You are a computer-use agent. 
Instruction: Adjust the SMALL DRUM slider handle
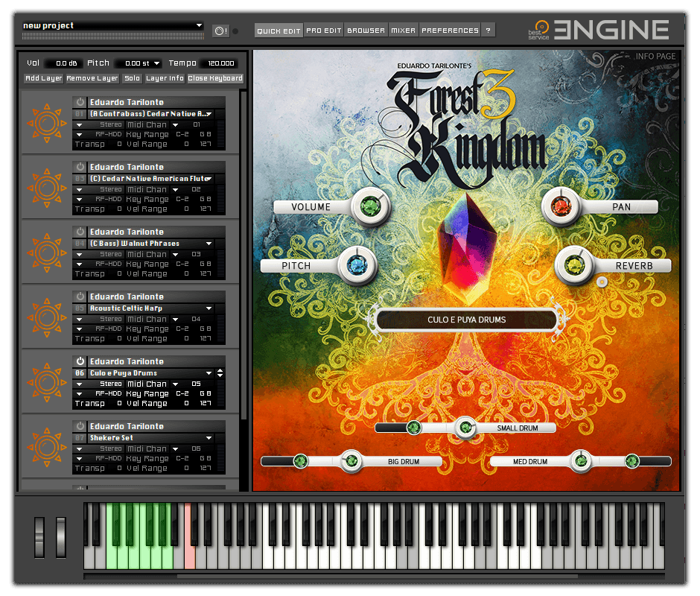(414, 428)
